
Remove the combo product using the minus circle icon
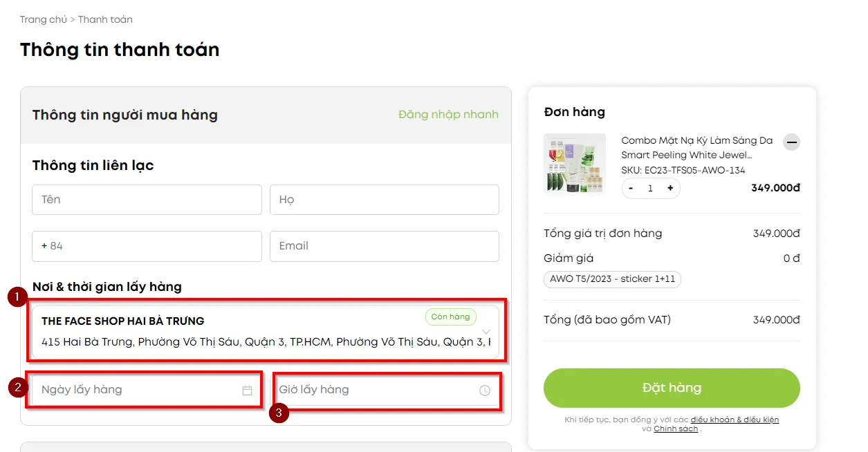point(792,142)
